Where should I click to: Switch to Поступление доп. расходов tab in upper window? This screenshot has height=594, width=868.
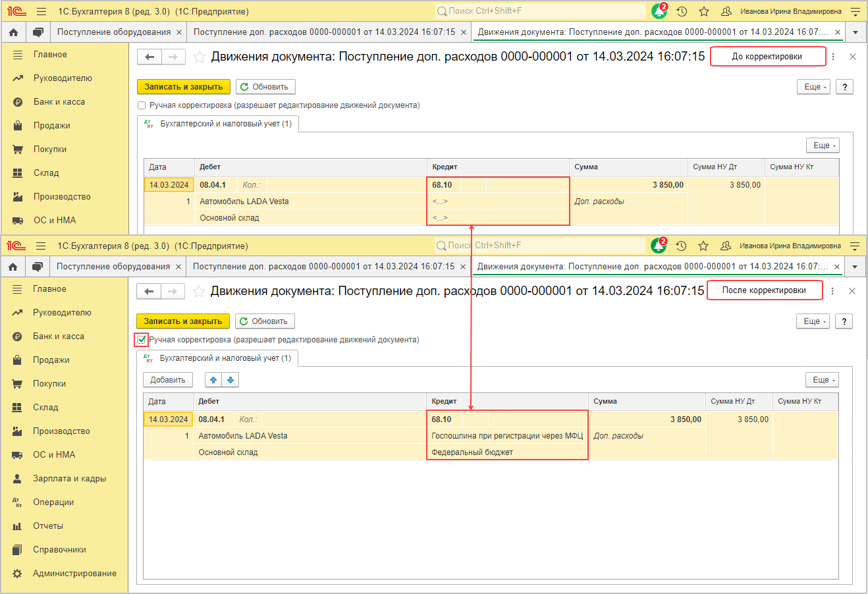point(325,32)
